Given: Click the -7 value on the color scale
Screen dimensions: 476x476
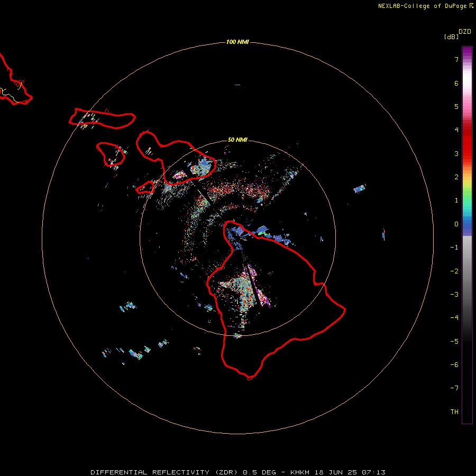Looking at the screenshot, I should (x=454, y=388).
